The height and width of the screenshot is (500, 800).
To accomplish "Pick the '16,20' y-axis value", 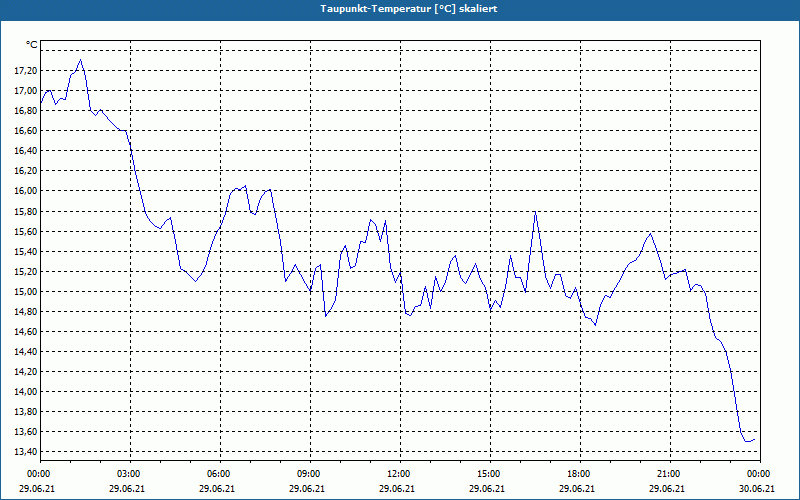I will click(26, 171).
